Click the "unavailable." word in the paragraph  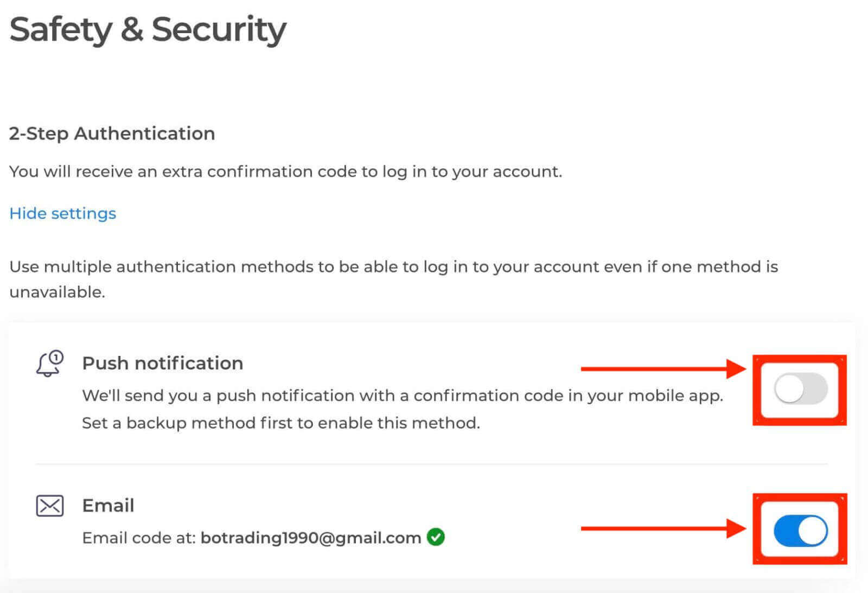pyautogui.click(x=57, y=292)
